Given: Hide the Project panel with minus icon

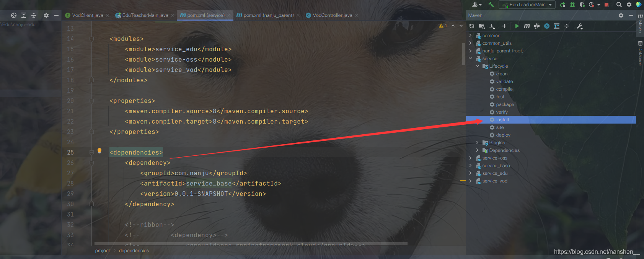Looking at the screenshot, I should [56, 15].
